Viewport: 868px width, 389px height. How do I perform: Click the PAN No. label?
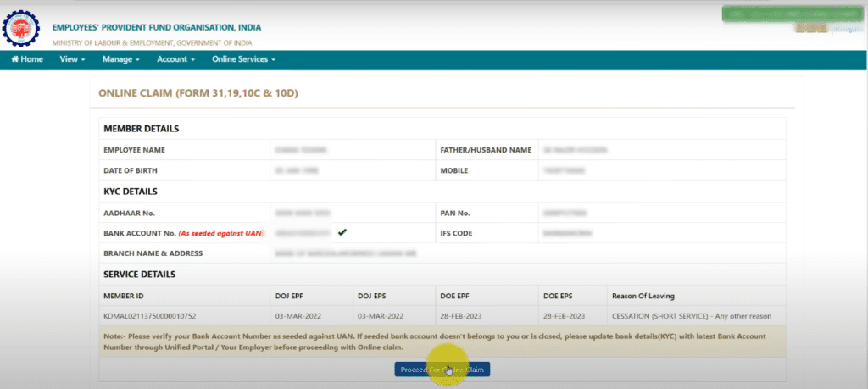(x=455, y=213)
